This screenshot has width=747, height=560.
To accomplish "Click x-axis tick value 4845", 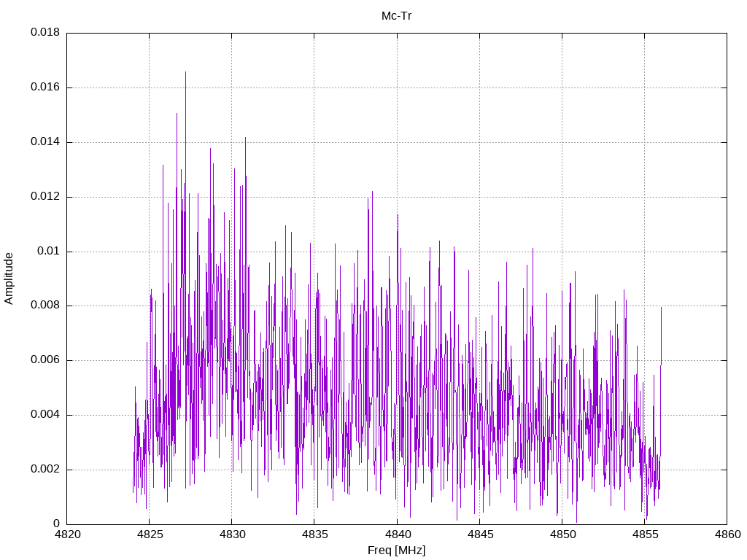I will click(480, 534).
